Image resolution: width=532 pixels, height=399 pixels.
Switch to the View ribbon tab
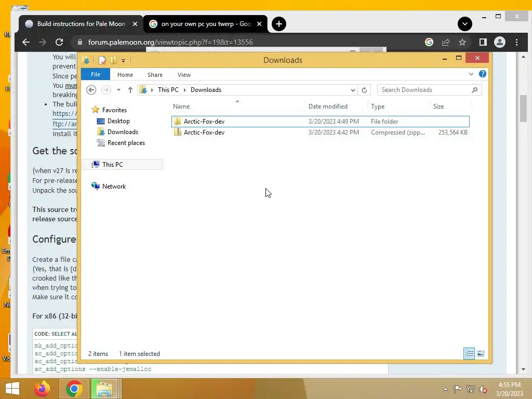pos(184,75)
